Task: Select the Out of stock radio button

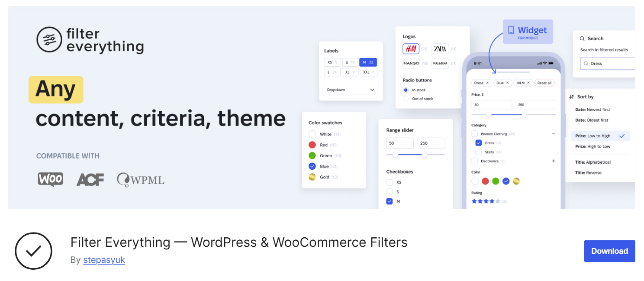Action: pos(406,99)
